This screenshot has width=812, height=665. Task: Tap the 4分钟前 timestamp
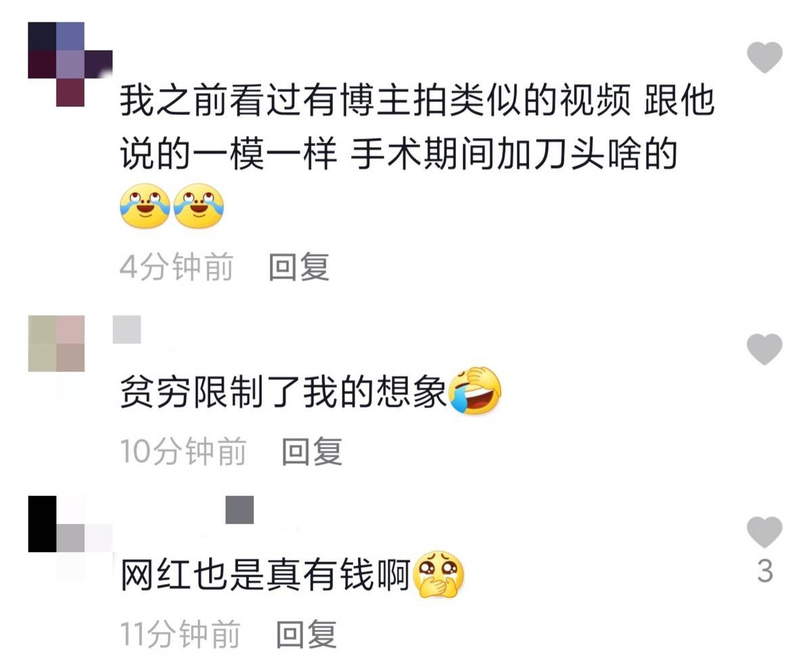[177, 267]
